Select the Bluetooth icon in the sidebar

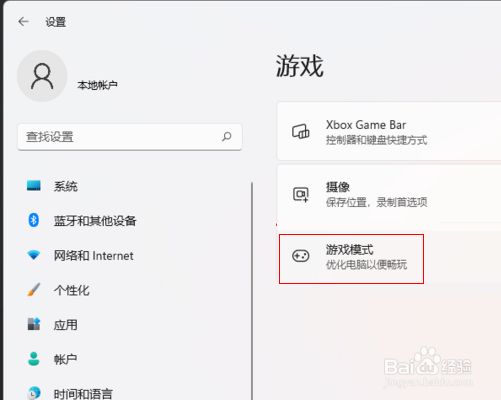click(x=34, y=220)
